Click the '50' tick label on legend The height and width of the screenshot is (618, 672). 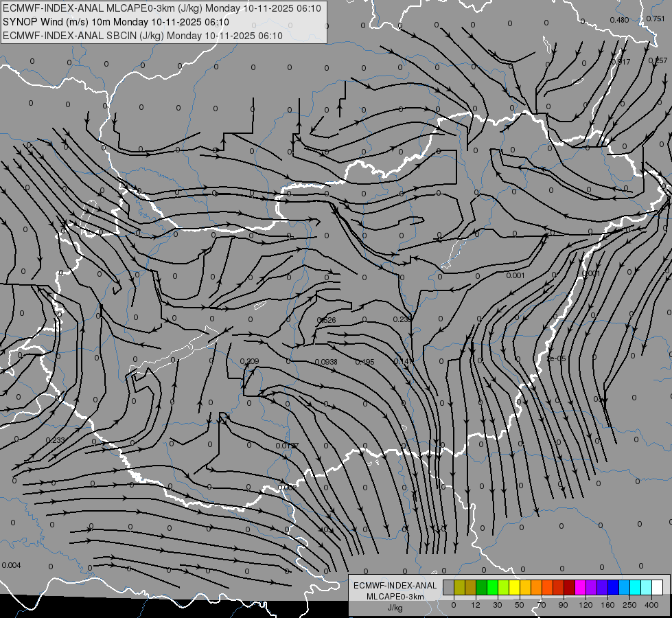pyautogui.click(x=520, y=605)
